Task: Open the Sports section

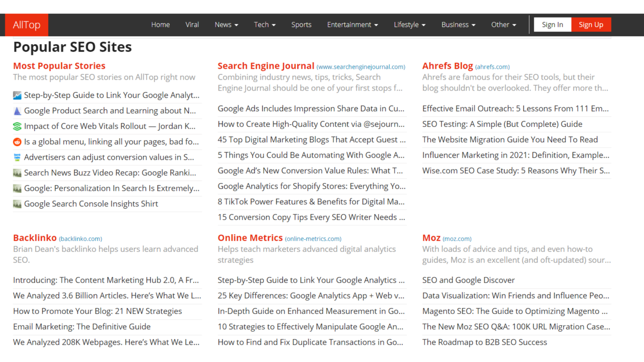Action: (301, 25)
